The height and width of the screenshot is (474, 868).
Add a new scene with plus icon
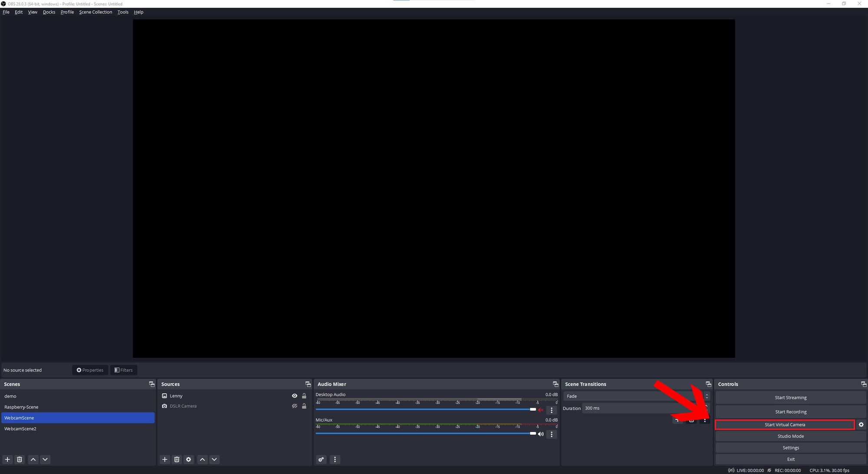click(7, 459)
